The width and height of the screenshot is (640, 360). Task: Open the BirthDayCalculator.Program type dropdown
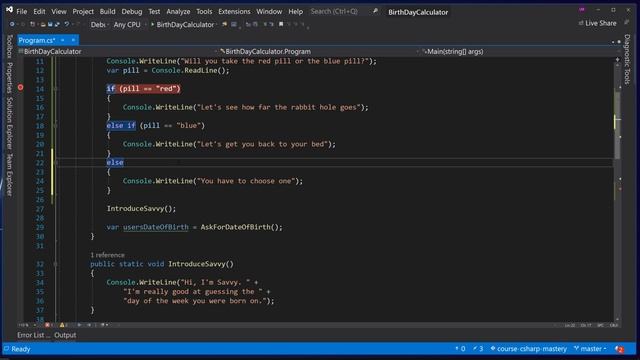[320, 51]
